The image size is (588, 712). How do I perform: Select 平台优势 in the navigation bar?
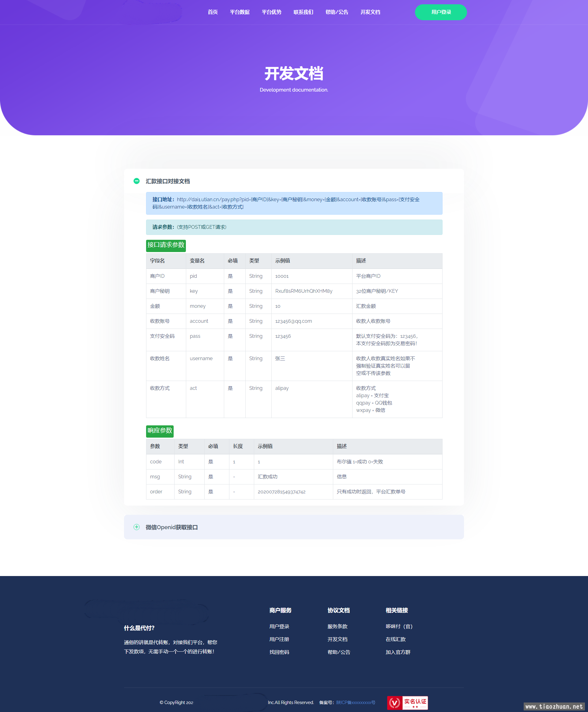click(x=271, y=12)
